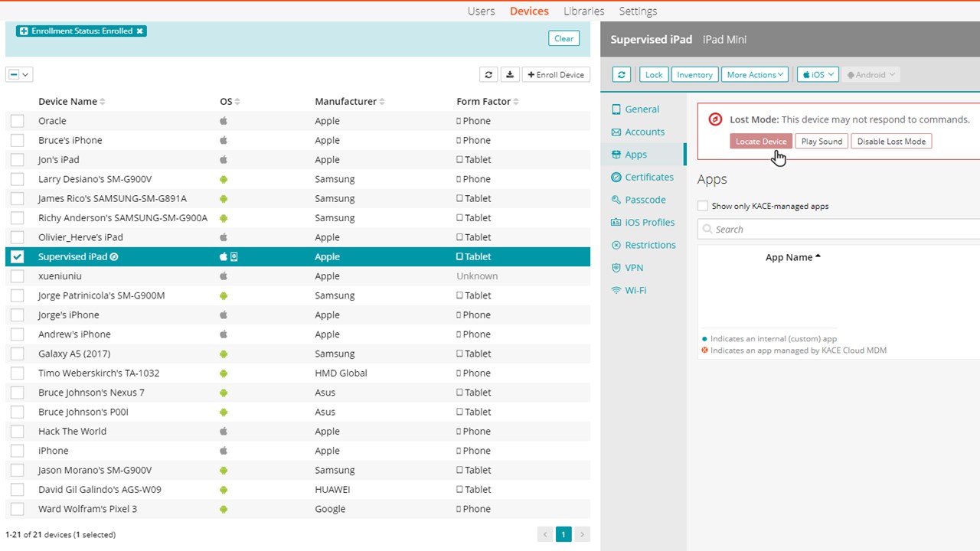Image resolution: width=980 pixels, height=551 pixels.
Task: Click the Enroll Device button
Action: [556, 75]
